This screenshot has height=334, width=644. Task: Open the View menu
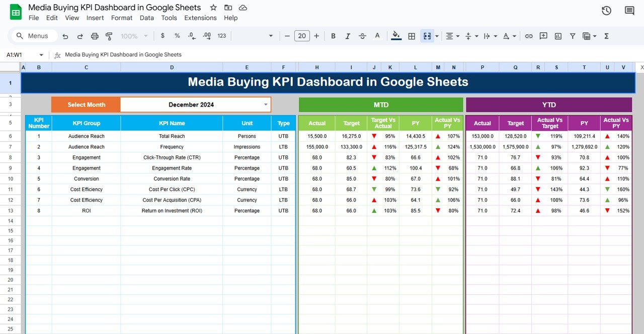point(72,18)
